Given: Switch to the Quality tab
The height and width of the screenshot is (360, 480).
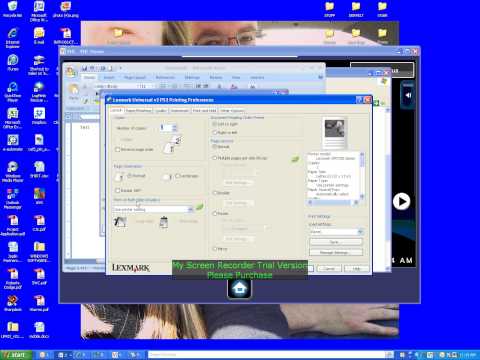Looking at the screenshot, I should point(161,110).
